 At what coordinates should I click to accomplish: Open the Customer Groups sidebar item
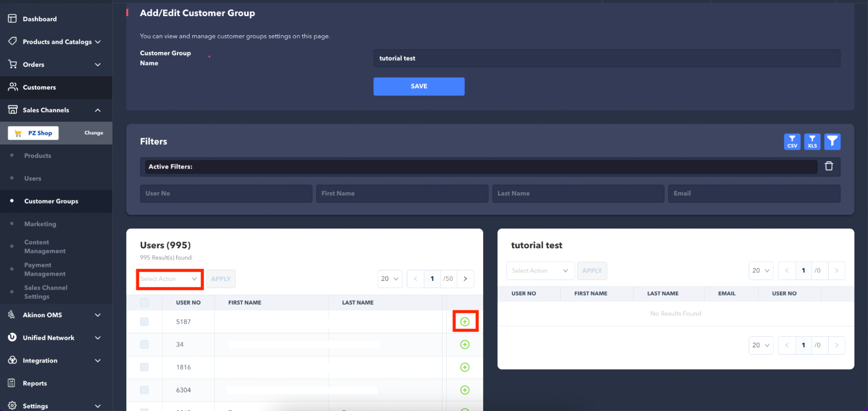point(51,201)
